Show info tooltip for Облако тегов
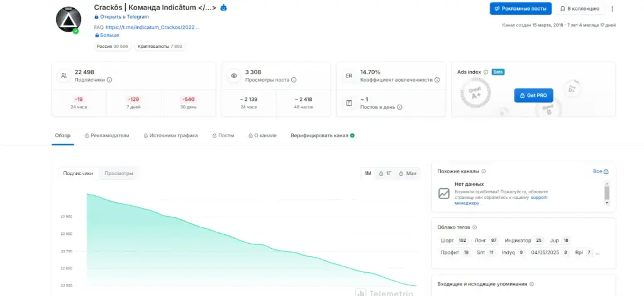This screenshot has height=296, width=644. click(475, 227)
